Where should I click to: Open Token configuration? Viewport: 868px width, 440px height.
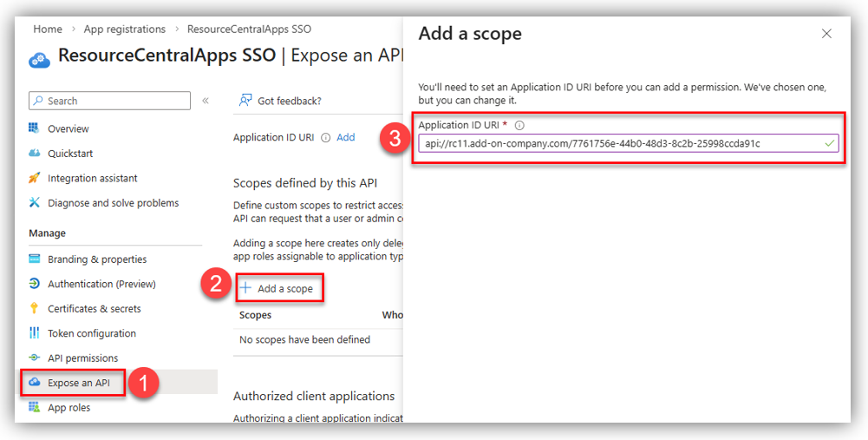(91, 333)
